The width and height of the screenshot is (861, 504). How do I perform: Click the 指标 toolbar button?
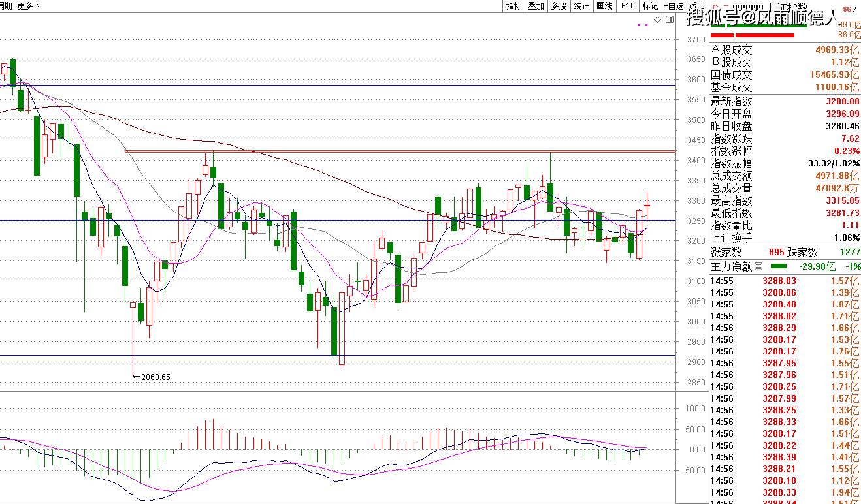click(514, 6)
